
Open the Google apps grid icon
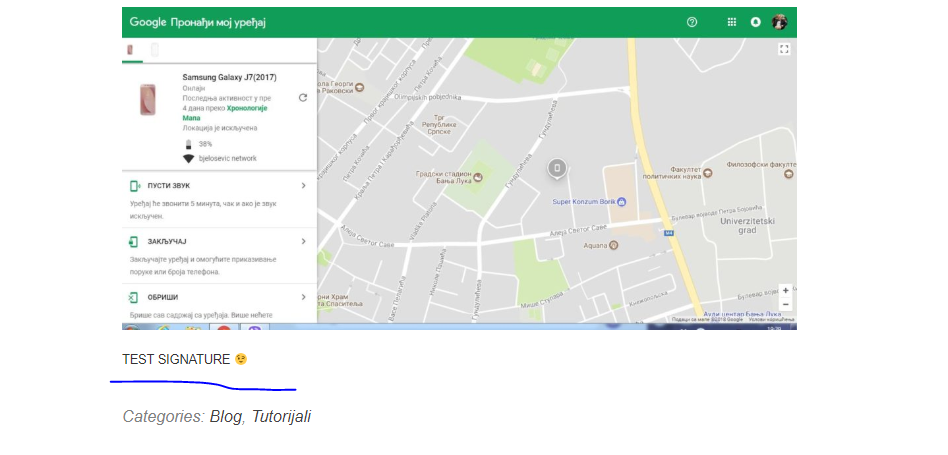732,22
